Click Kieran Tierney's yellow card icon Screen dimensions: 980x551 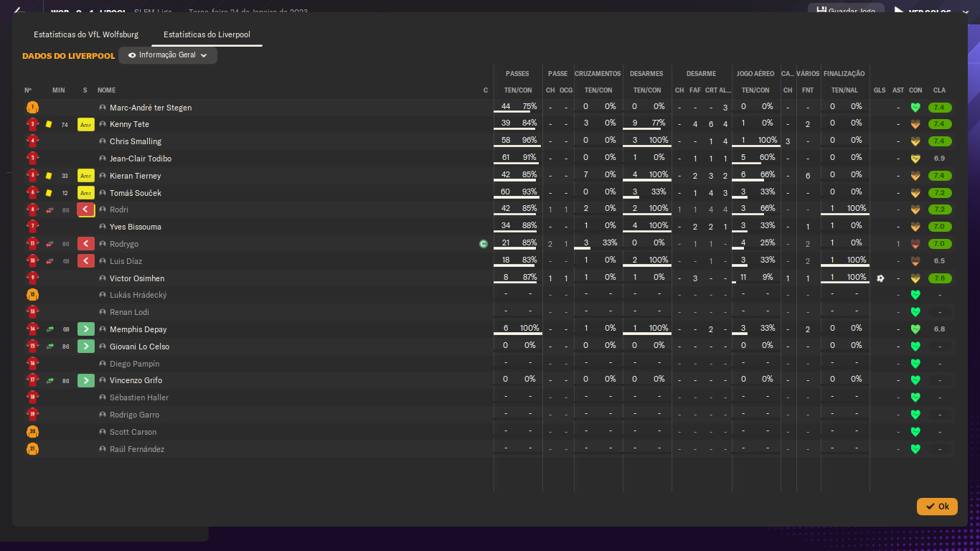pos(49,176)
